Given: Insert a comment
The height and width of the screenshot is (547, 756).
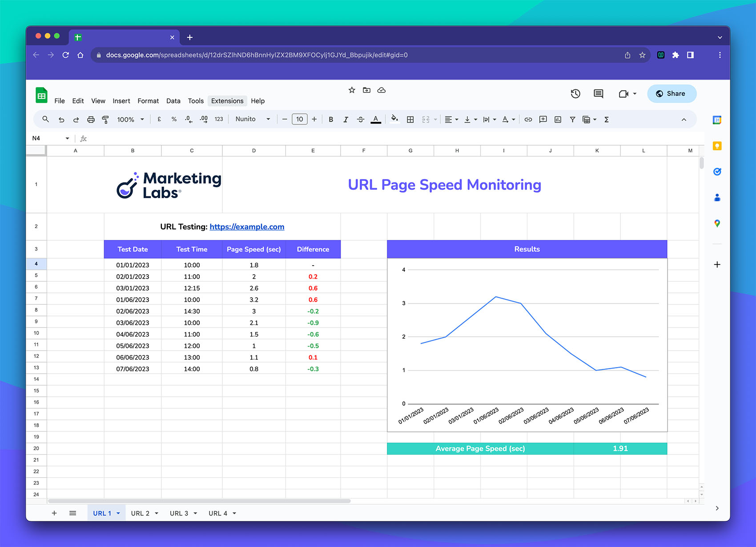Looking at the screenshot, I should [543, 119].
